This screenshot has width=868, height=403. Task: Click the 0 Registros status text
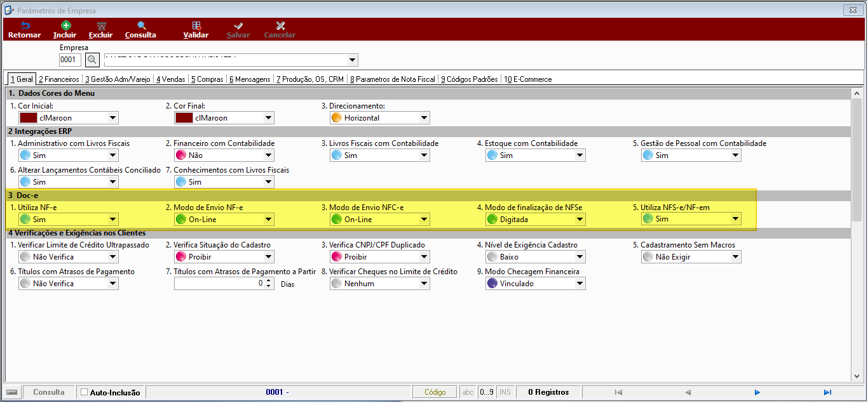(548, 392)
